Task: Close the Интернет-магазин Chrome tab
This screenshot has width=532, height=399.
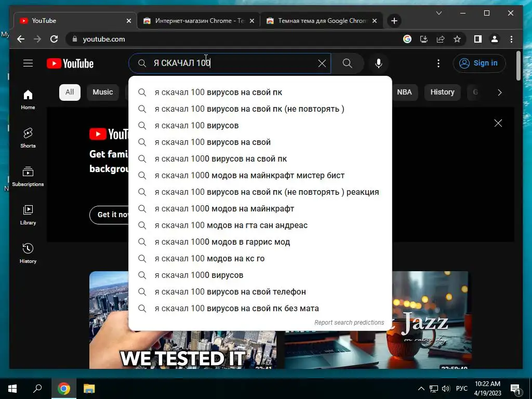Action: pos(252,21)
